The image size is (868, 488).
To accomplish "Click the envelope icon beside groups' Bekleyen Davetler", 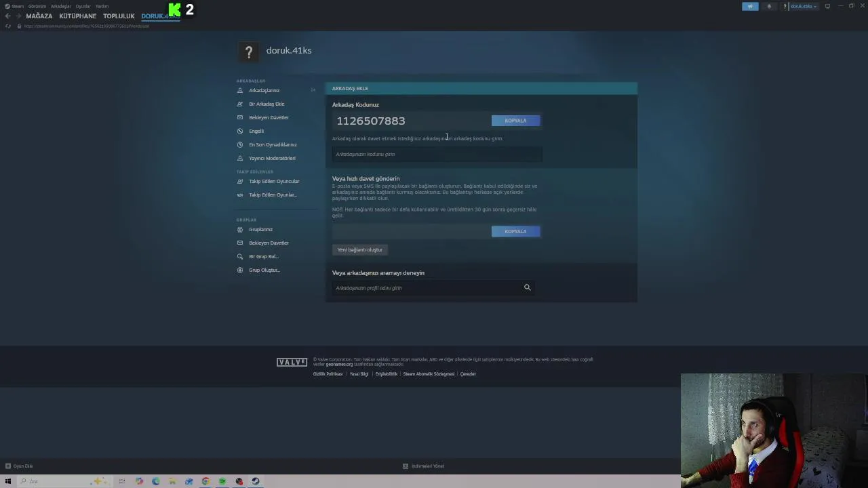I will (240, 243).
